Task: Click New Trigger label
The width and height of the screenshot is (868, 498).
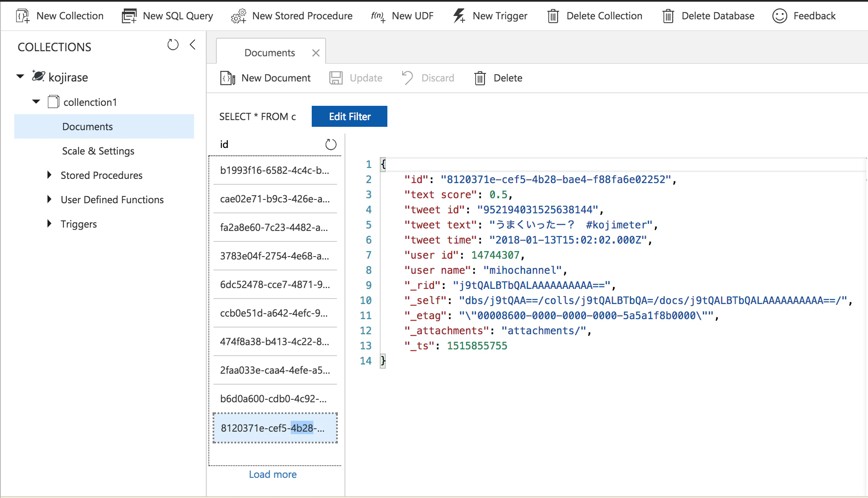Action: 500,16
